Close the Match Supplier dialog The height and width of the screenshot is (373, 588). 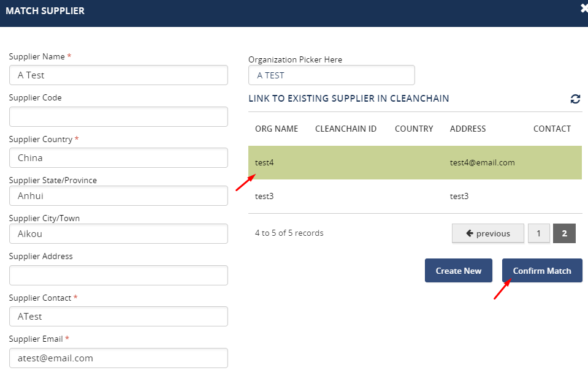click(584, 9)
